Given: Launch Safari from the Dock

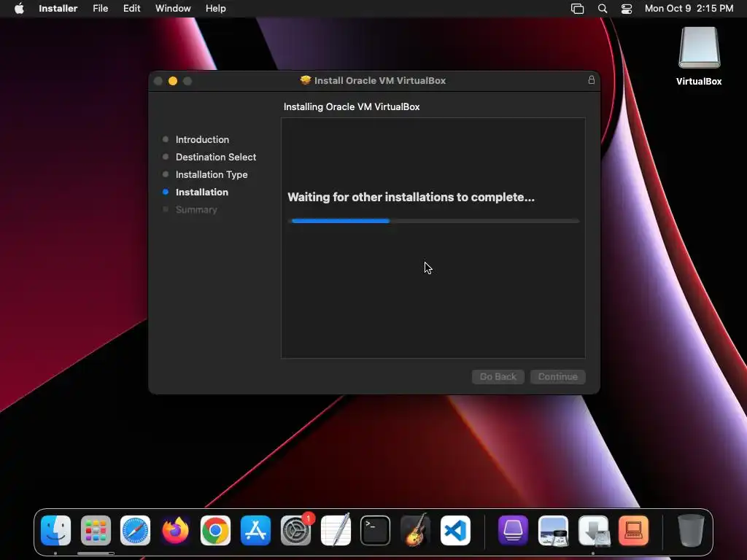Looking at the screenshot, I should click(135, 531).
